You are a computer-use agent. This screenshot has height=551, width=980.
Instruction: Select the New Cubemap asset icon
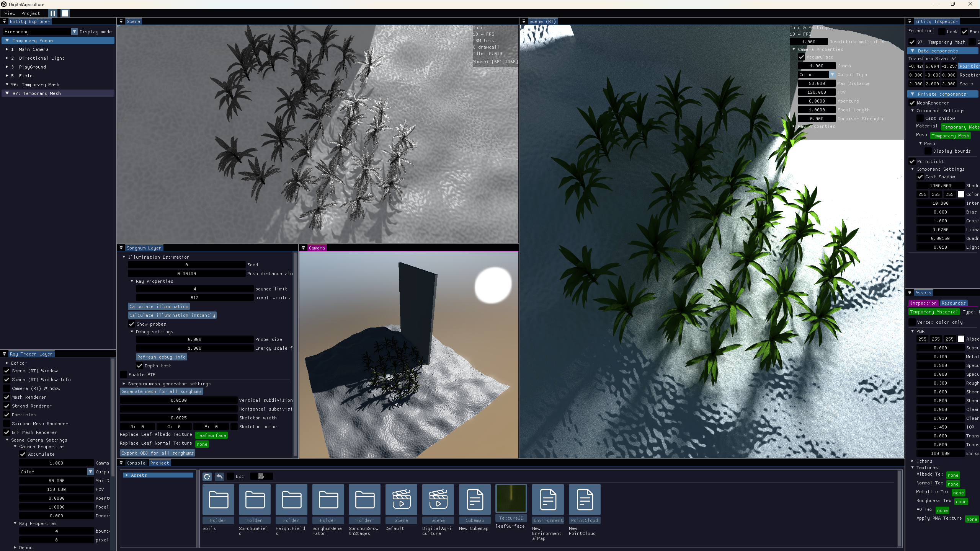pos(475,499)
